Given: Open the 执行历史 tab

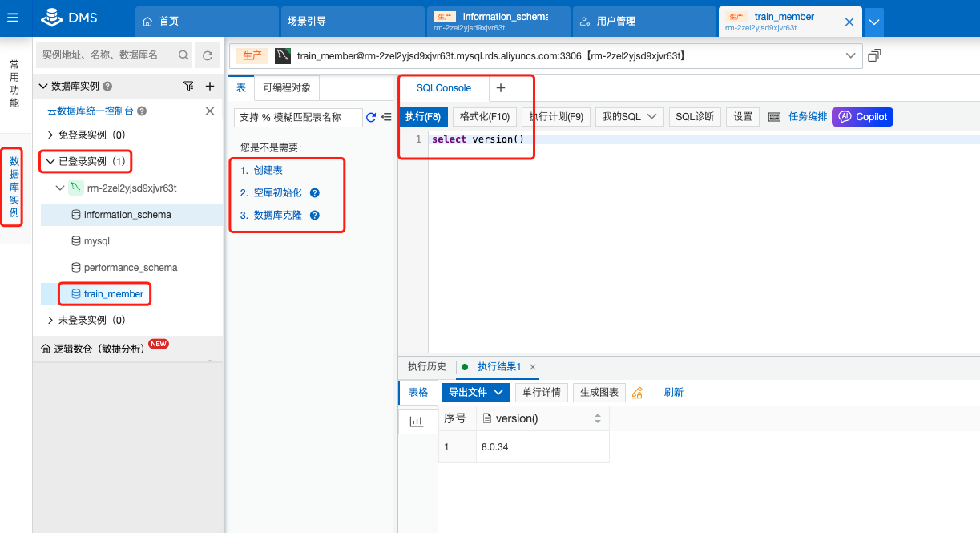Looking at the screenshot, I should click(427, 367).
